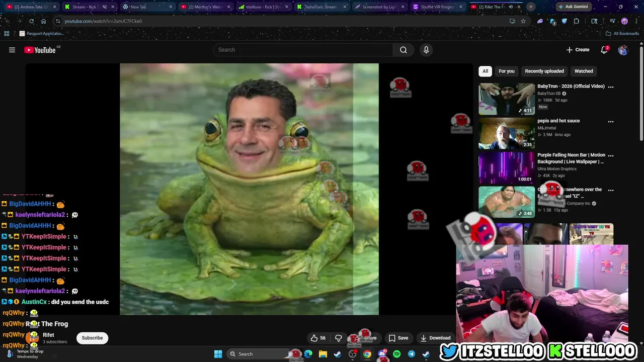Click the YouTube page vertical scrollbar
The width and height of the screenshot is (644, 362).
641,93
